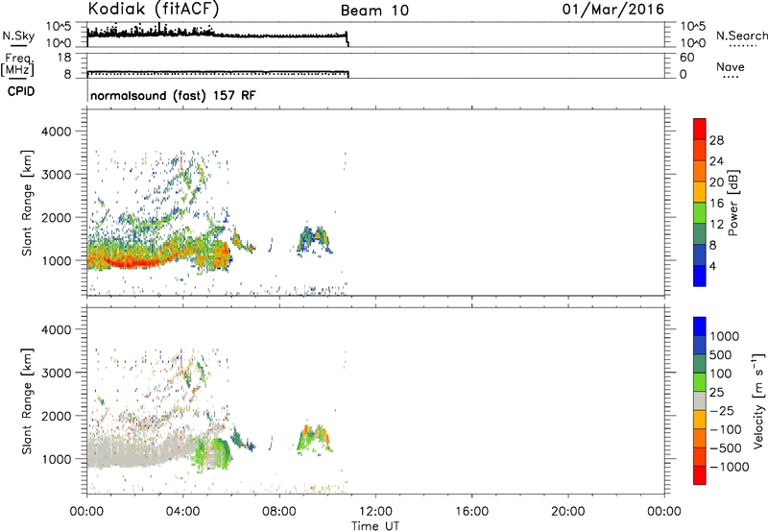
Task: Click the '60' tick on the Nave axis
Action: pyautogui.click(x=686, y=58)
